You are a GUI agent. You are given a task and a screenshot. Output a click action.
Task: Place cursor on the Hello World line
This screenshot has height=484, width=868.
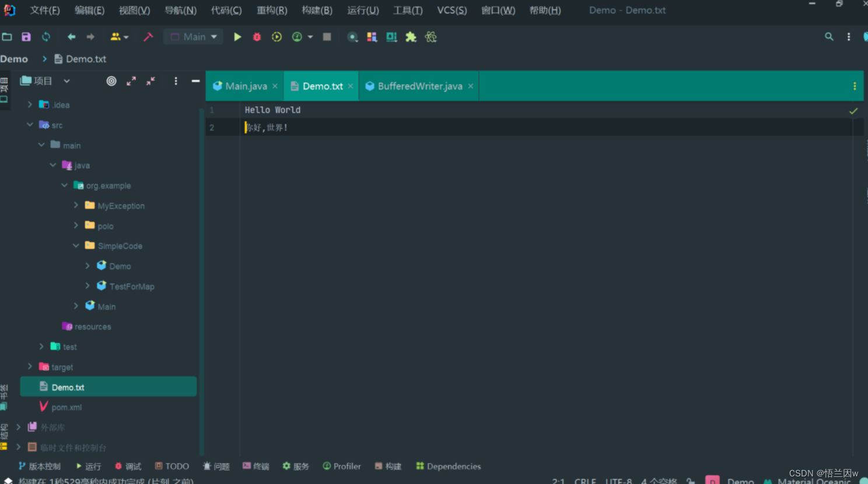(x=272, y=110)
